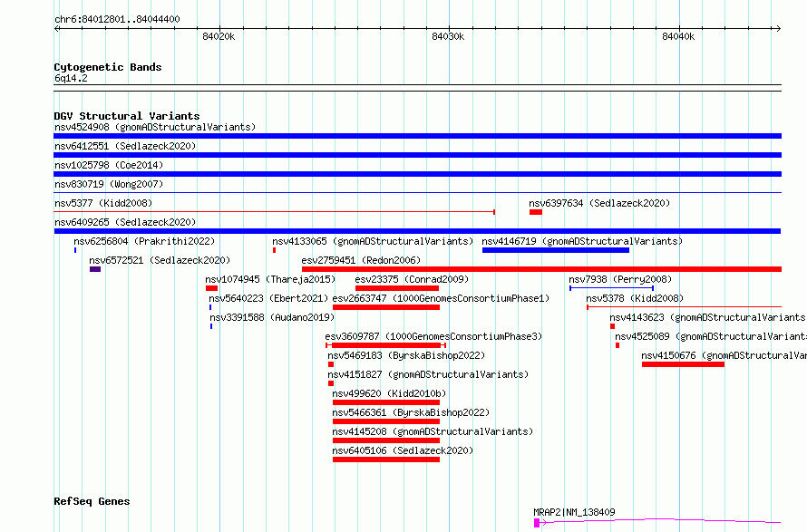Click the nsv4145208 gnomAD variant label
The height and width of the screenshot is (532, 807).
[x=433, y=431]
